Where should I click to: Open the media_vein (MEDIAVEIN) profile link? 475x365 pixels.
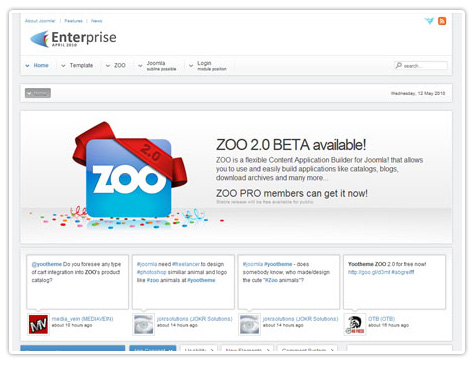82,319
